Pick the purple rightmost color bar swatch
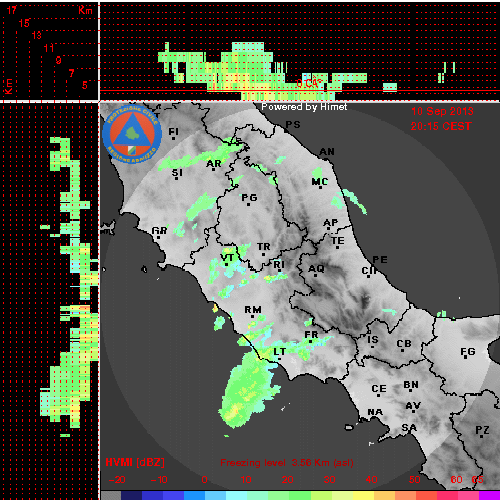 (489, 495)
